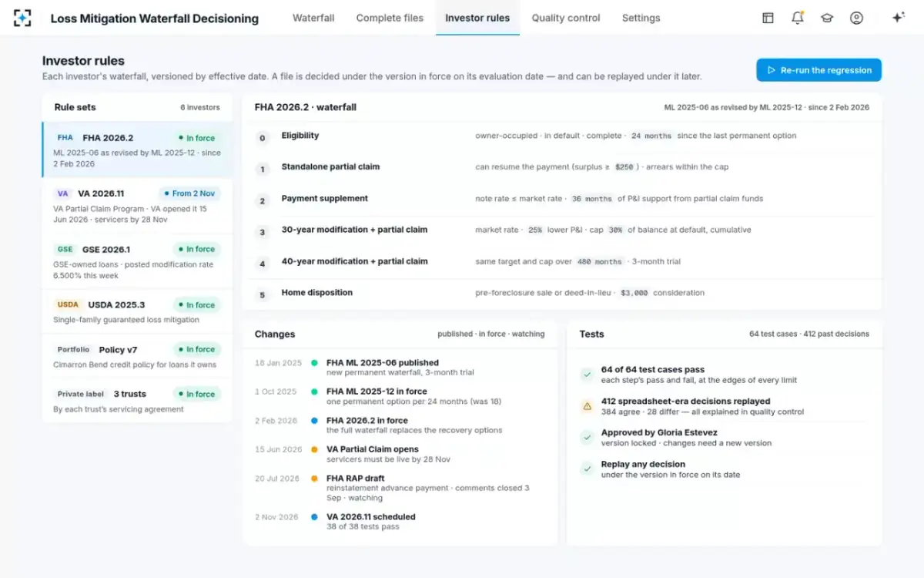The width and height of the screenshot is (924, 578).
Task: Open the Quality control tab
Action: [566, 18]
